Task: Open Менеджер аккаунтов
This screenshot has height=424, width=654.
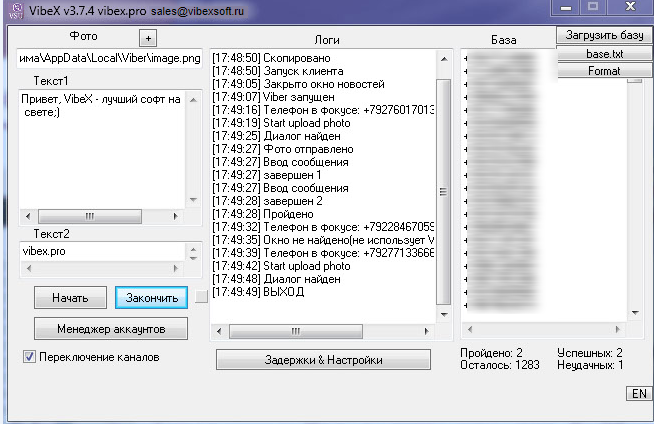Action: point(111,328)
